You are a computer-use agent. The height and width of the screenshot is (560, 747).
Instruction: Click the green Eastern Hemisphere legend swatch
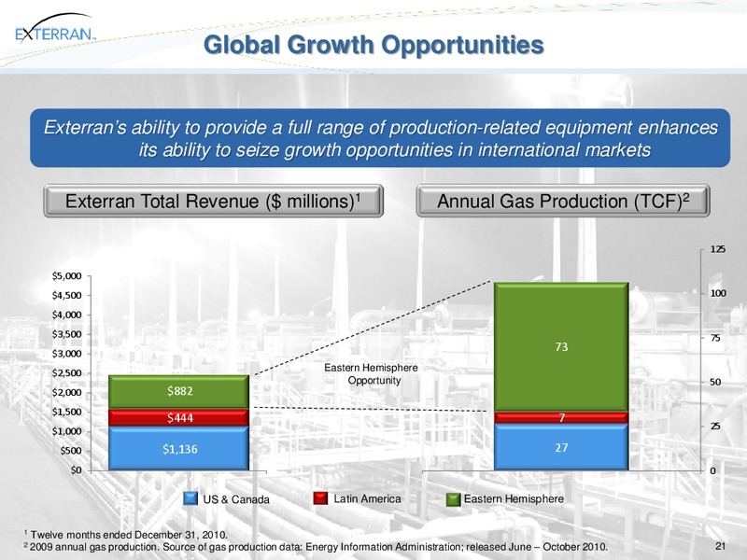453,499
